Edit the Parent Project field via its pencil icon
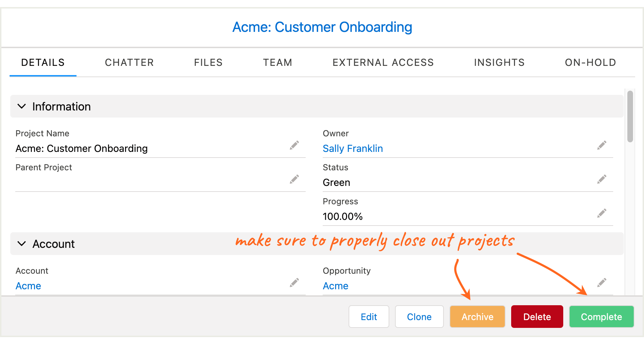Image resolution: width=644 pixels, height=347 pixels. [294, 179]
